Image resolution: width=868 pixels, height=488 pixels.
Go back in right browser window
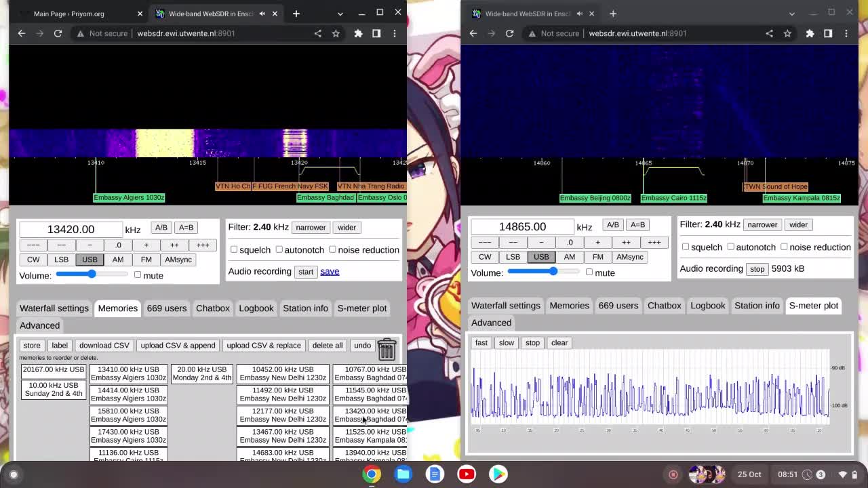coord(473,33)
